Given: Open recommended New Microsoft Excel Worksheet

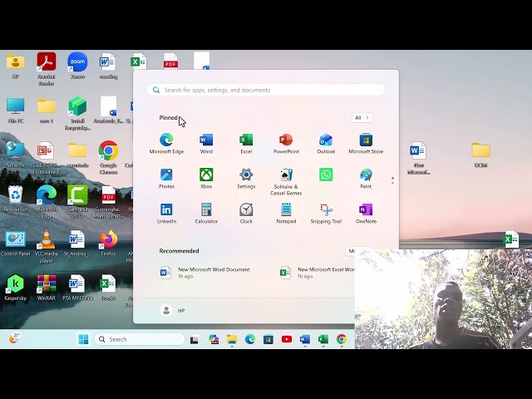Looking at the screenshot, I should [x=317, y=273].
